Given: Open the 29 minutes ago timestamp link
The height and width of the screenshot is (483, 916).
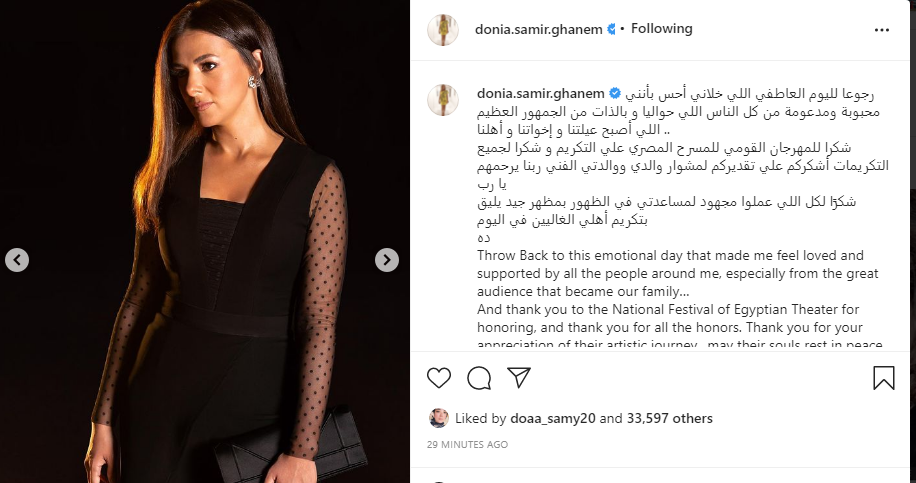Looking at the screenshot, I should (x=467, y=444).
